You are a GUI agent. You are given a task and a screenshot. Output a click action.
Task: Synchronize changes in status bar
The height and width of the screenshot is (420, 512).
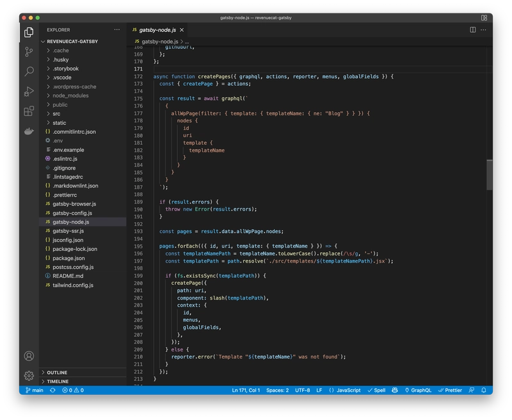[52, 391]
